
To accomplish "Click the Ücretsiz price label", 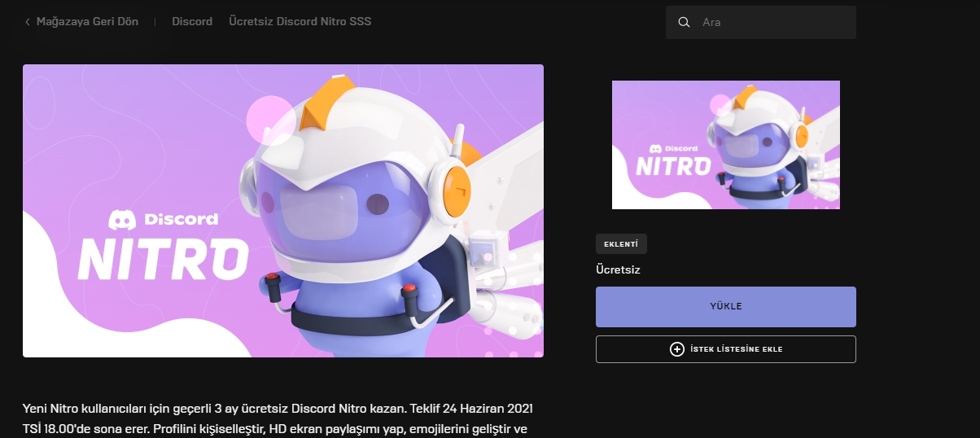I will (619, 269).
